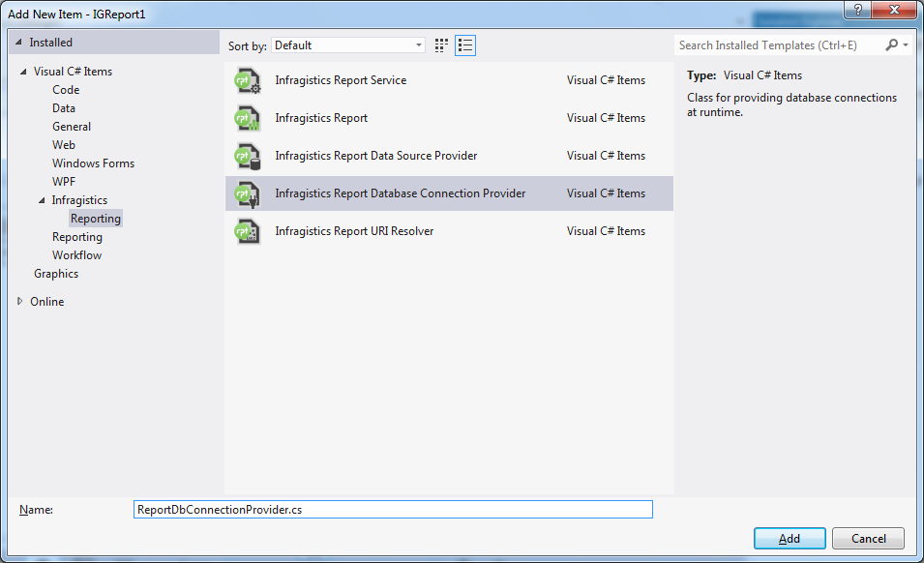The image size is (924, 563).
Task: Choose Infragistics Report Data Source Provider text
Action: coord(376,156)
